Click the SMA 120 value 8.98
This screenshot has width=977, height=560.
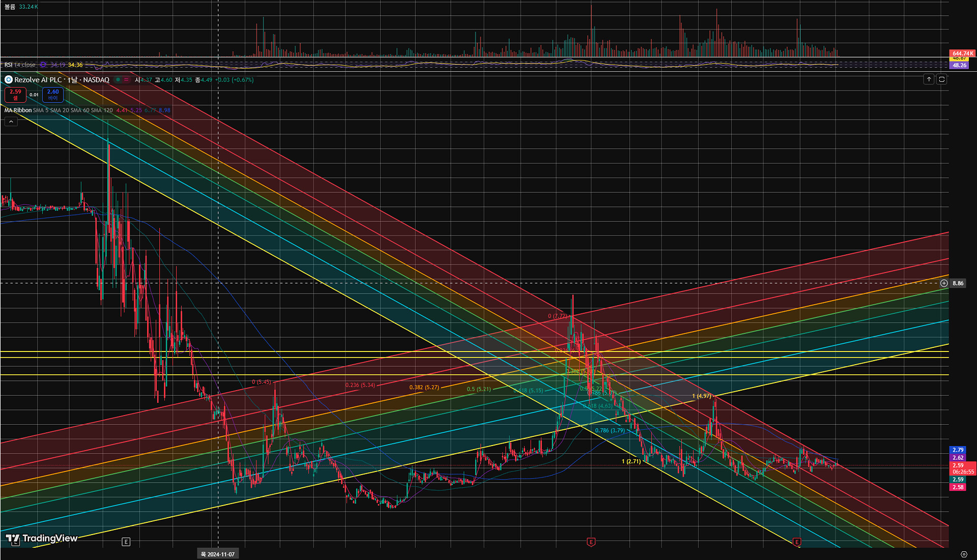click(164, 110)
